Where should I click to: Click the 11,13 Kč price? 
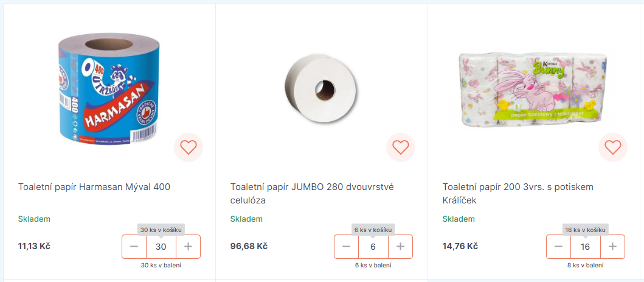point(34,246)
